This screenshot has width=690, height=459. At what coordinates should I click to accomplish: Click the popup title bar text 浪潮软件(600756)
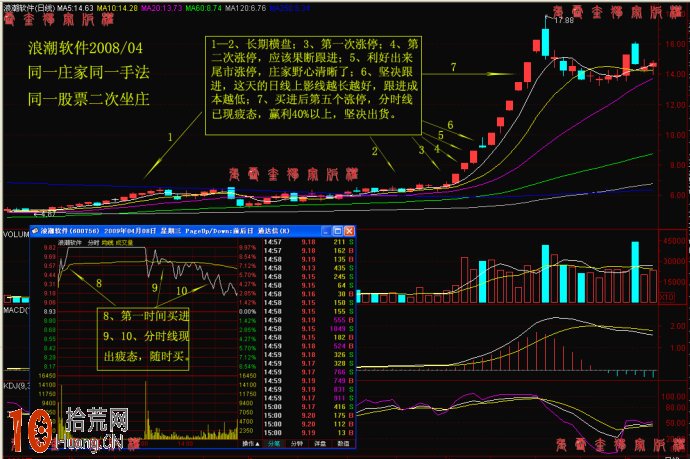click(70, 231)
